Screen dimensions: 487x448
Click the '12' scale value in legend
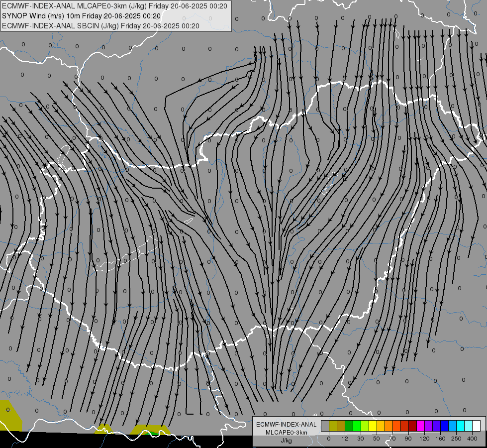click(345, 439)
